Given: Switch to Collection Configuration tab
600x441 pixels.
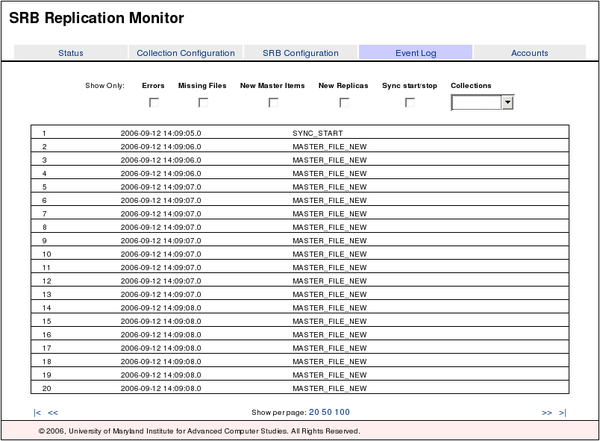Looking at the screenshot, I should point(186,53).
